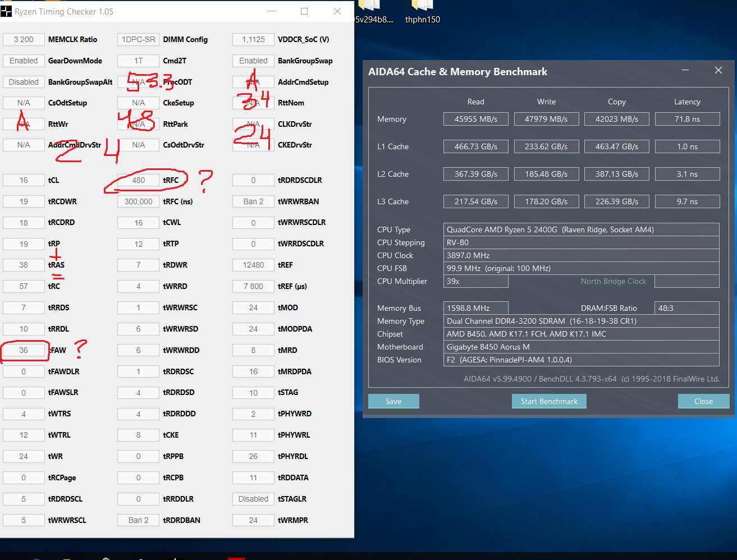This screenshot has width=737, height=560.
Task: Click the tCWL value field
Action: 139,223
